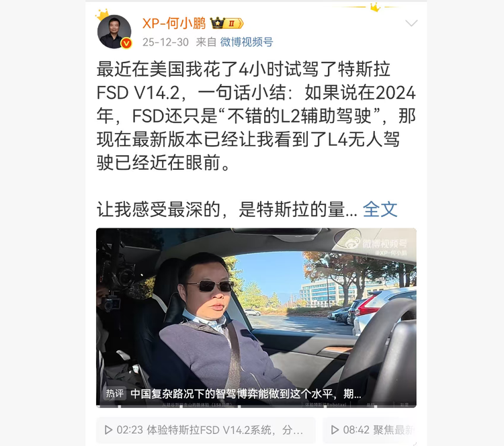Image resolution: width=504 pixels, height=446 pixels.
Task: Click the crown membership level badge
Action: click(x=226, y=23)
